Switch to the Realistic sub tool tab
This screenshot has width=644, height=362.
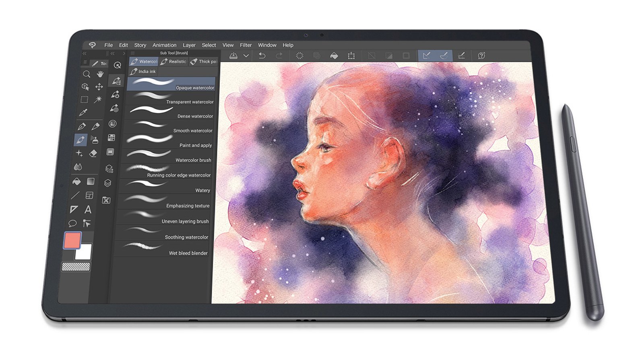[173, 61]
